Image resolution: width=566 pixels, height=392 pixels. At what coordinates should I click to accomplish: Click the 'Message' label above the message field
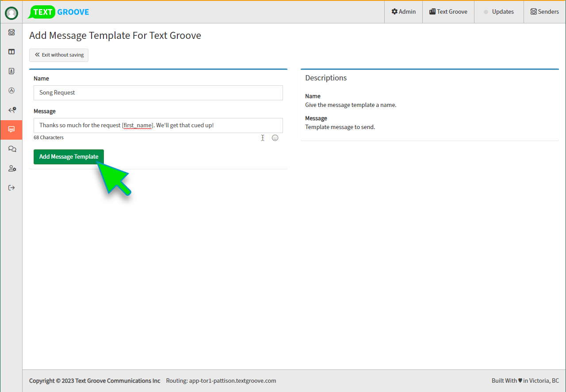coord(45,111)
